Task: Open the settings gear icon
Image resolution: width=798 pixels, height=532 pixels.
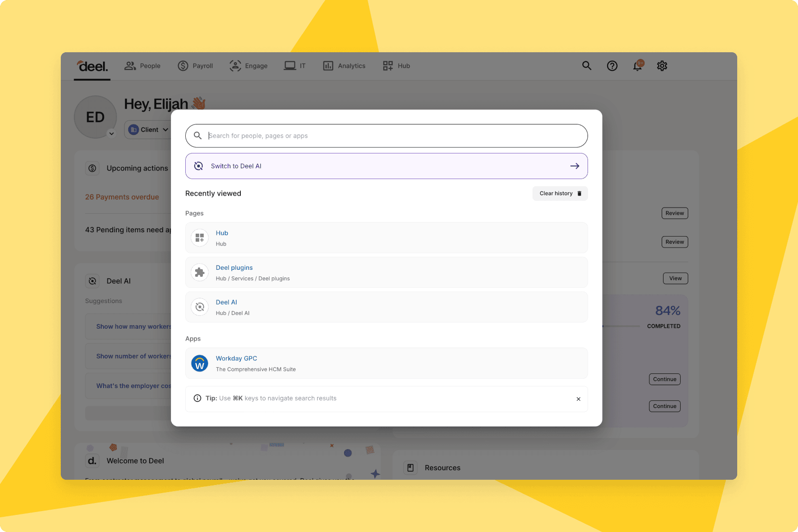Action: tap(662, 66)
